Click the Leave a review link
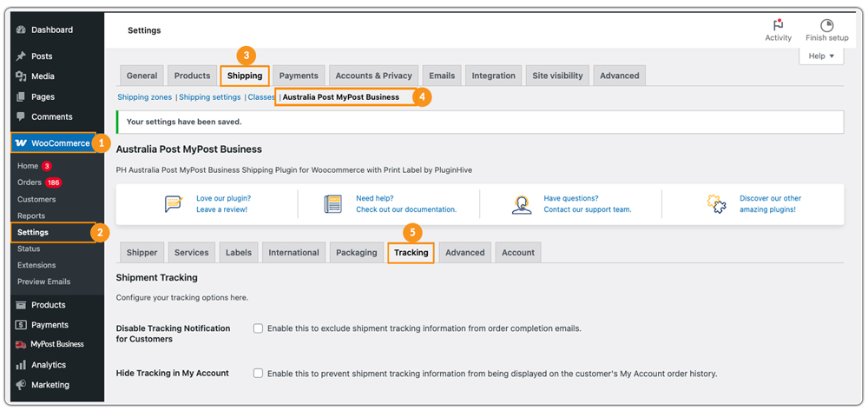The height and width of the screenshot is (411, 868). pos(221,209)
